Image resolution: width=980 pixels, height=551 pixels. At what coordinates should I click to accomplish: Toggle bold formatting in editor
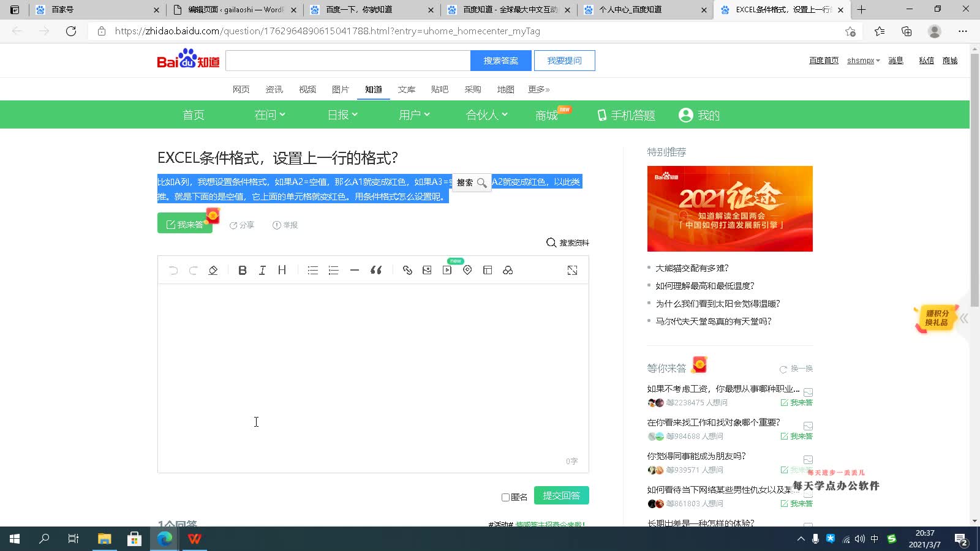[243, 270]
